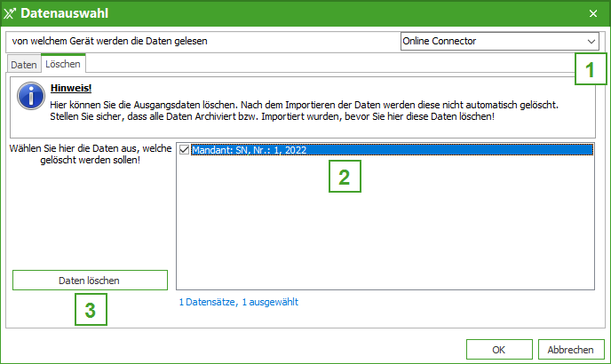Click the 'Wählen Sie hier die Daten aus' label

pos(89,154)
